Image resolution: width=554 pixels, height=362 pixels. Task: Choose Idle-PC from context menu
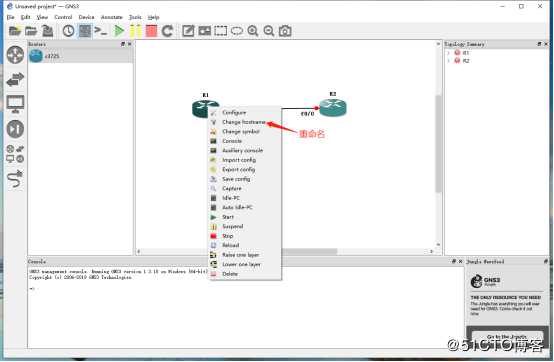[245, 198]
